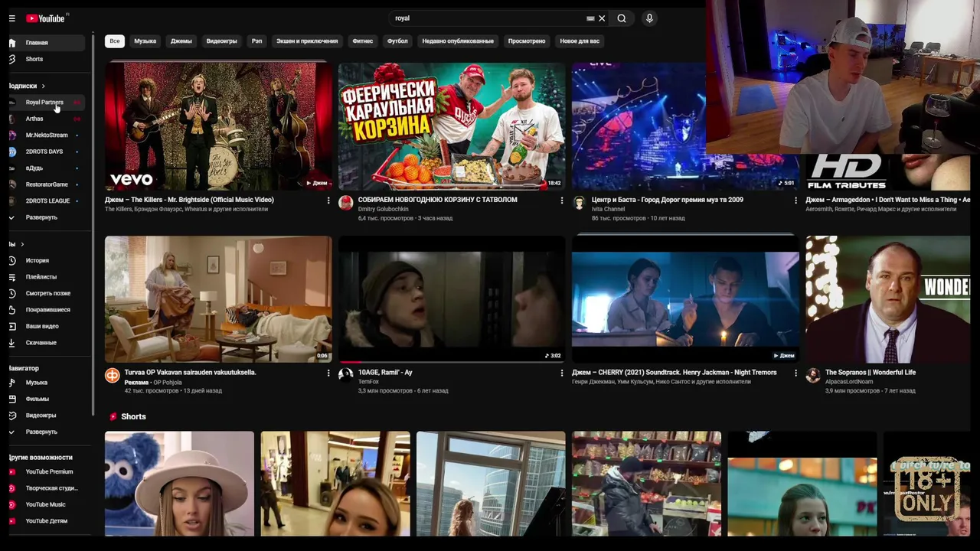The image size is (980, 551).
Task: Open Armageddon 'I Don't Want to Miss a Thing' title
Action: 888,200
